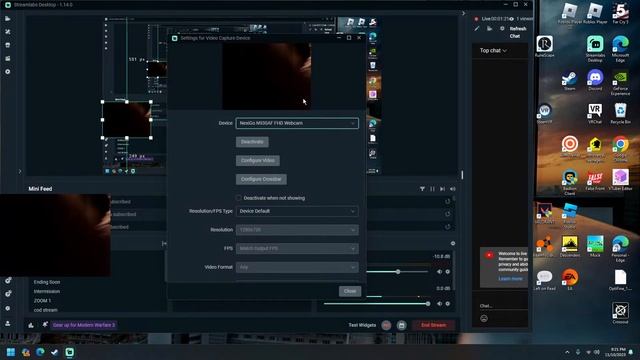Open the Far Cry 5 desktop shortcut
Screen dimensions: 640x360
pyautogui.click(x=620, y=13)
